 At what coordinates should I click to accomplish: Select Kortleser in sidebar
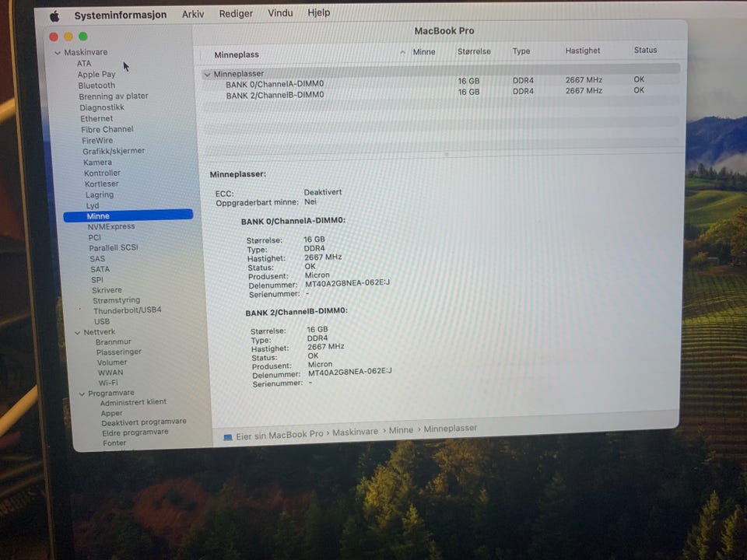(x=102, y=184)
